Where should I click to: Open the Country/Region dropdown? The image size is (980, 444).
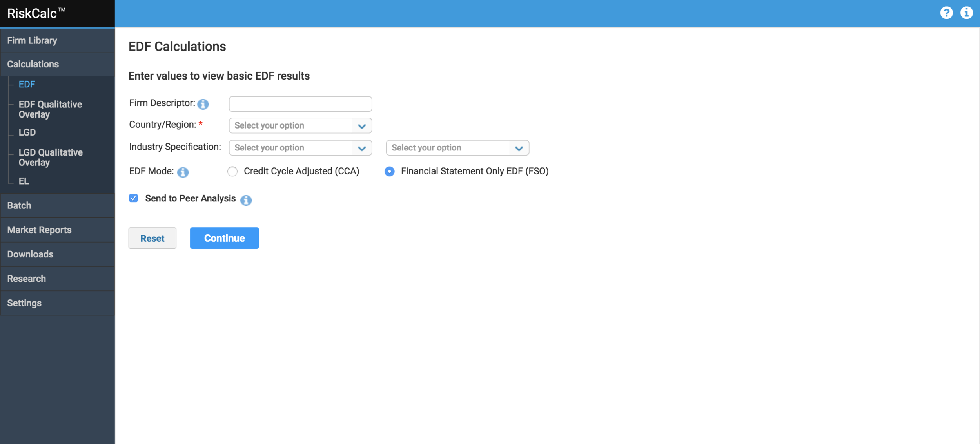pos(300,125)
